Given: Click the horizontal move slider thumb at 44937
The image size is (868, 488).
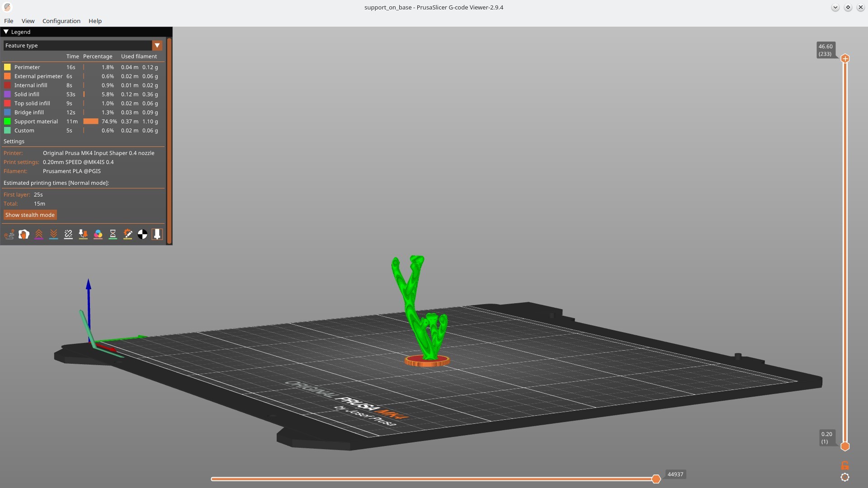Looking at the screenshot, I should coord(656,479).
